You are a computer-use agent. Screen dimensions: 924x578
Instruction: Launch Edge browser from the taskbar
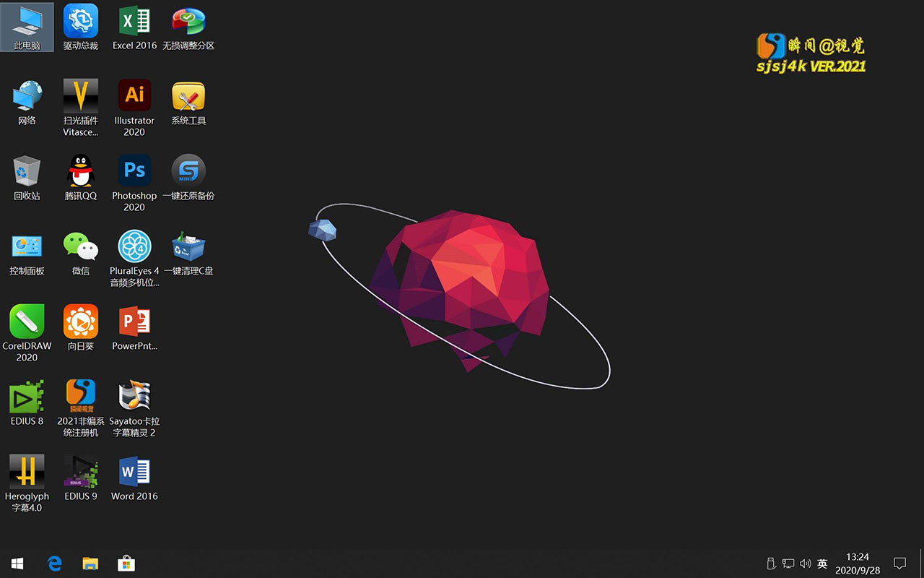55,564
